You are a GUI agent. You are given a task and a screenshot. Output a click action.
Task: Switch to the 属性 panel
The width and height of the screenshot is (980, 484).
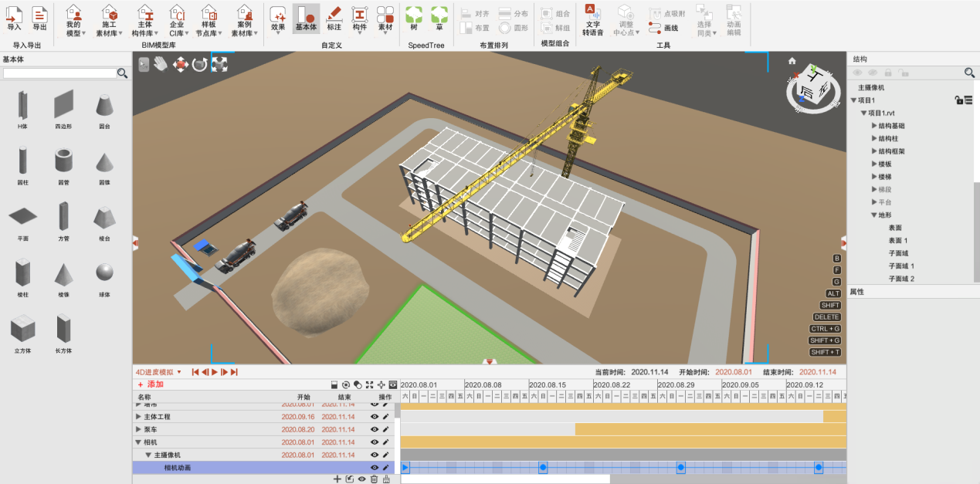click(857, 292)
